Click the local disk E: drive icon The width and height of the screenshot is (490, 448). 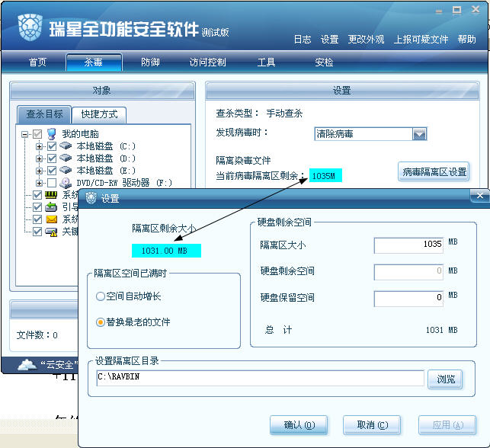point(66,170)
